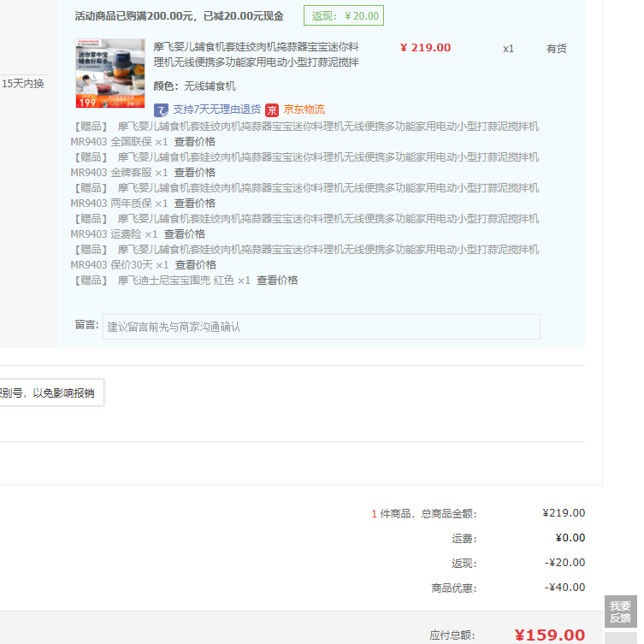Click the 摩飞迪士尼宝宝围兜 红色 gift name
This screenshot has height=644, width=644.
[176, 281]
